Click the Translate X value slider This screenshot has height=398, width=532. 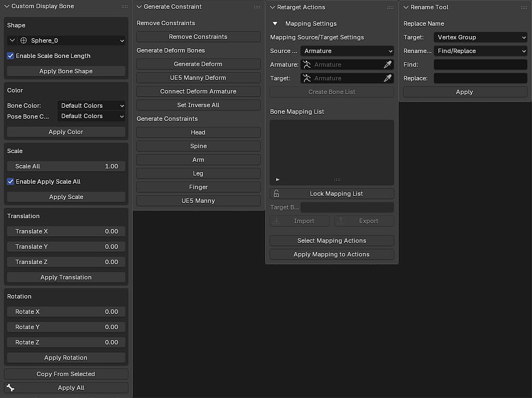(66, 231)
